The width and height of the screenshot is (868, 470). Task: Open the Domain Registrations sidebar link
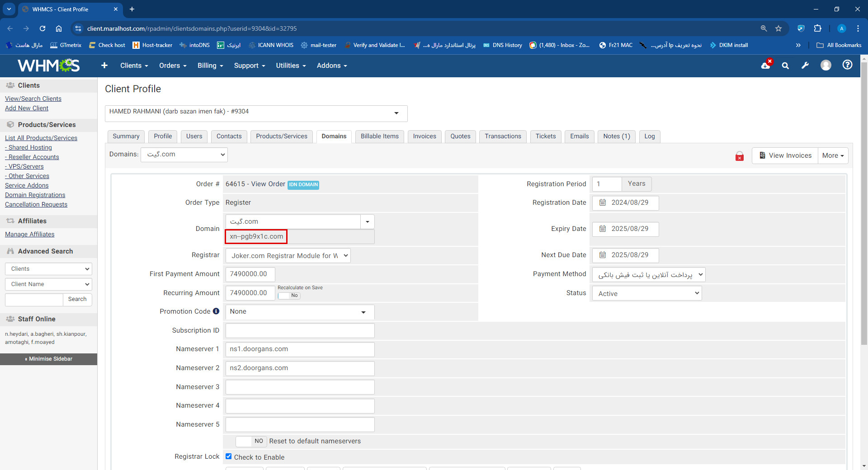point(35,195)
